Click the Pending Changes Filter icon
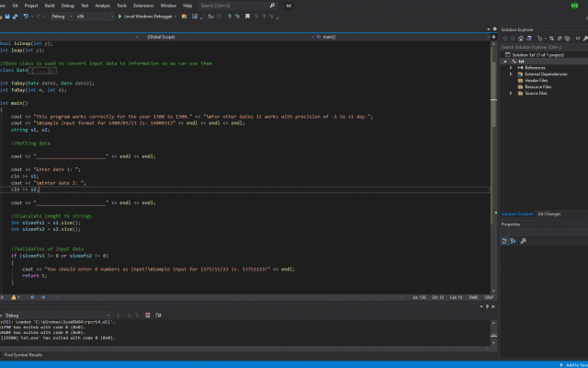588x368 pixels. point(540,39)
